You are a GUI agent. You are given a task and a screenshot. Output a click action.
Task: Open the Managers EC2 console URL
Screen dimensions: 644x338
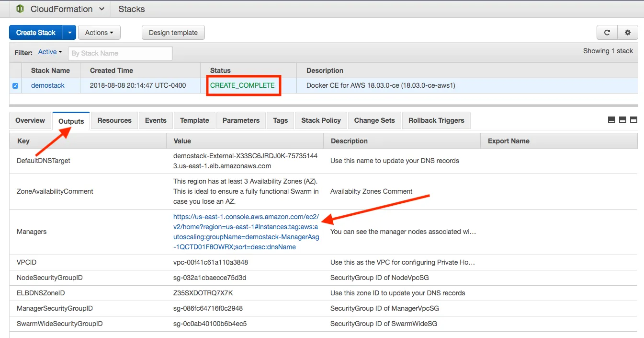[246, 232]
